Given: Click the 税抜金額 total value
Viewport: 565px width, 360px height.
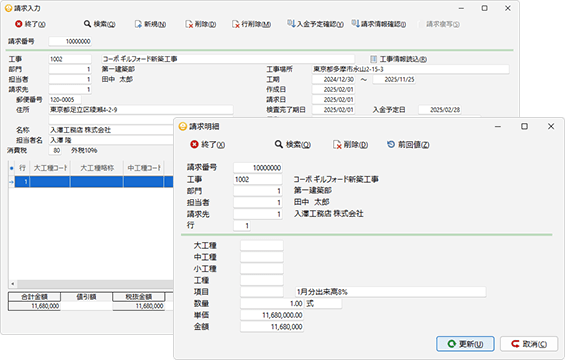Looking at the screenshot, I should [x=139, y=306].
